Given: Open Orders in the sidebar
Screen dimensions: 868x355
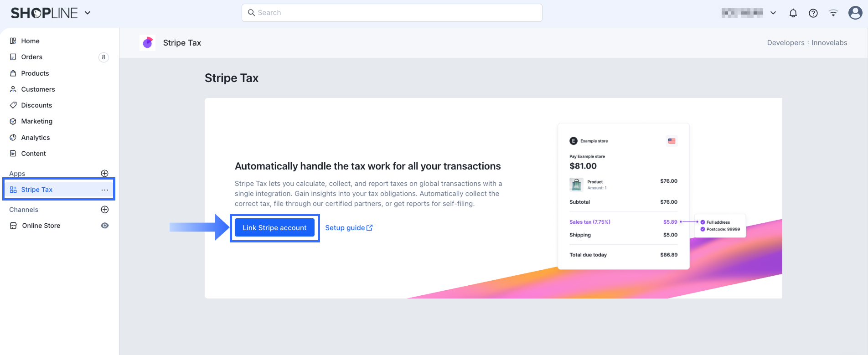Looking at the screenshot, I should 32,57.
